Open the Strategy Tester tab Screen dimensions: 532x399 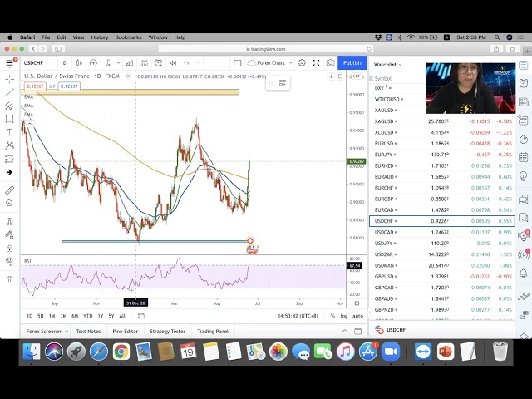tap(167, 332)
